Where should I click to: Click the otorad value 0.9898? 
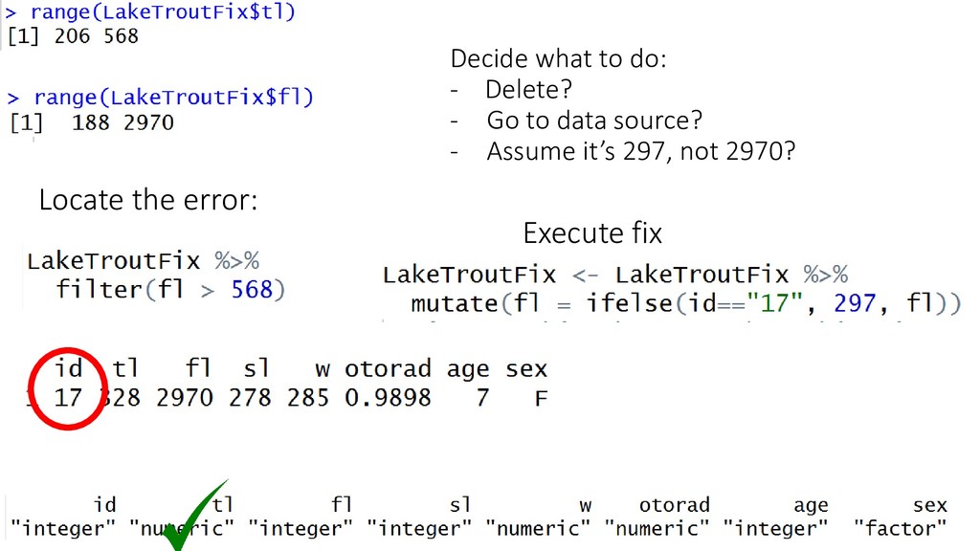coord(388,397)
